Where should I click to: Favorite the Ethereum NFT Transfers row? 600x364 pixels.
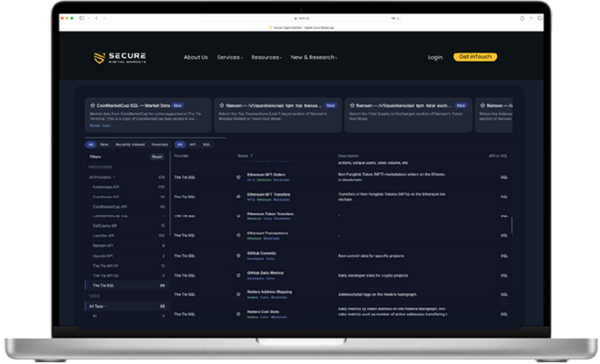click(238, 196)
